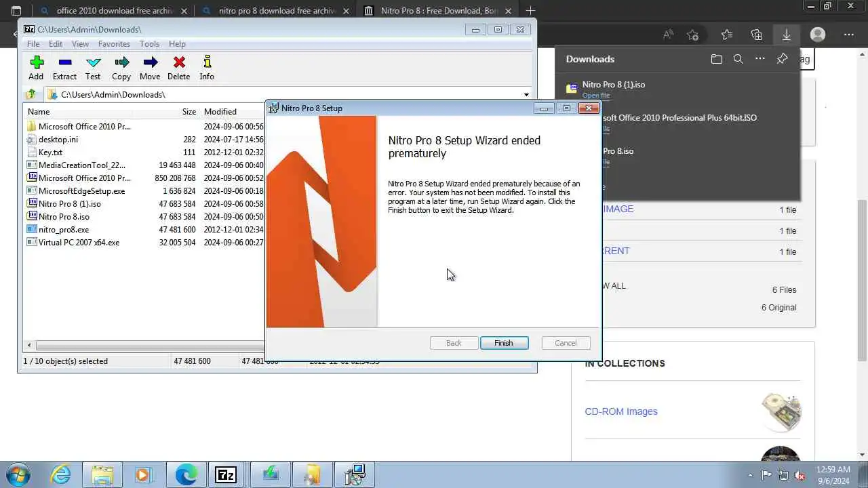The width and height of the screenshot is (868, 488).
Task: Add this page to favorites in Edge
Action: 692,35
